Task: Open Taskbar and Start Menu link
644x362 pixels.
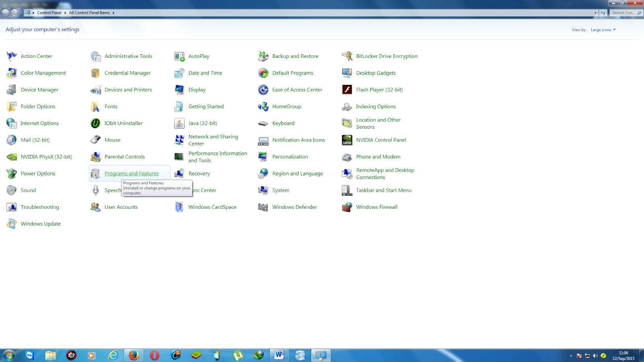Action: (384, 190)
